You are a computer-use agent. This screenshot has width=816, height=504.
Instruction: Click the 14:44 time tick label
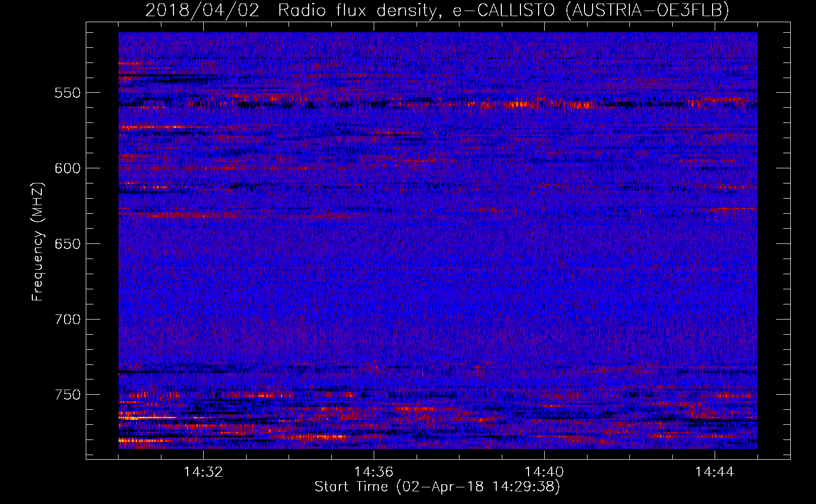point(715,472)
